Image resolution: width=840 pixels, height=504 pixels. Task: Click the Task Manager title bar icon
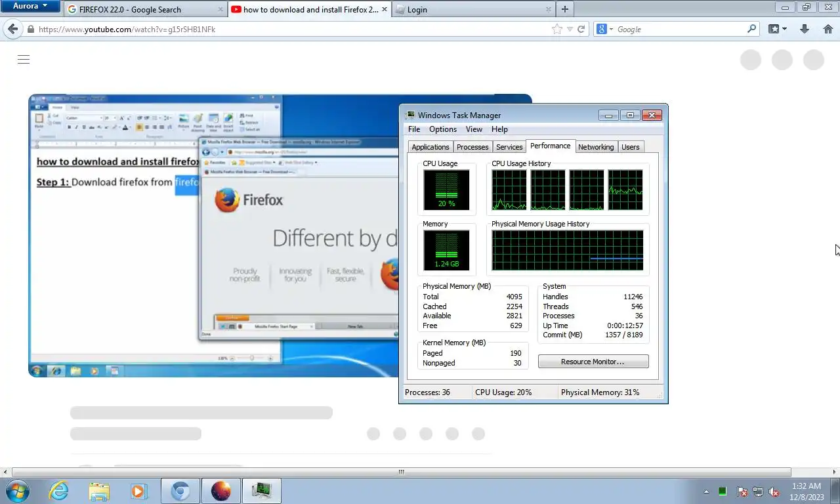(410, 115)
